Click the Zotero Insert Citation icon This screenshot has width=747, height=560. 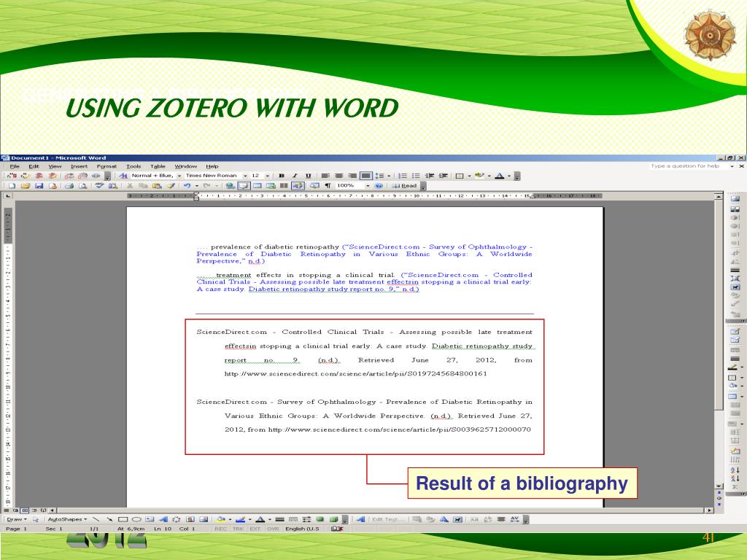[12, 176]
